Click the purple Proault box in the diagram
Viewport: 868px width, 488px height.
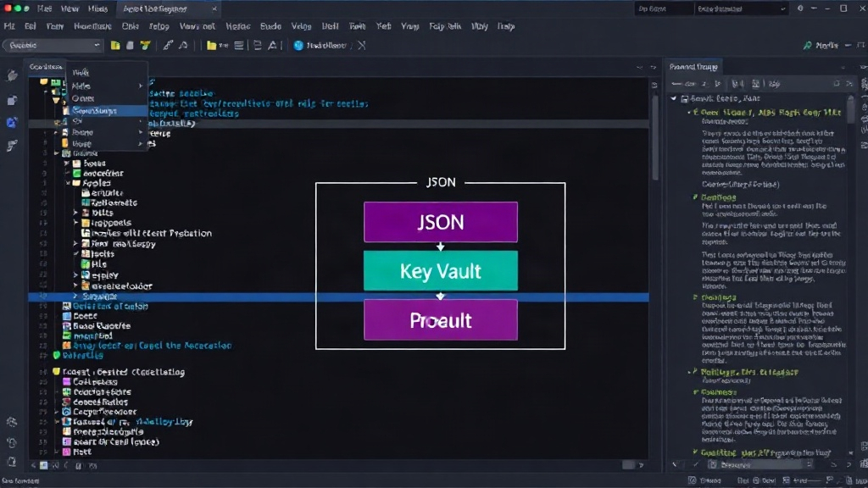click(441, 319)
